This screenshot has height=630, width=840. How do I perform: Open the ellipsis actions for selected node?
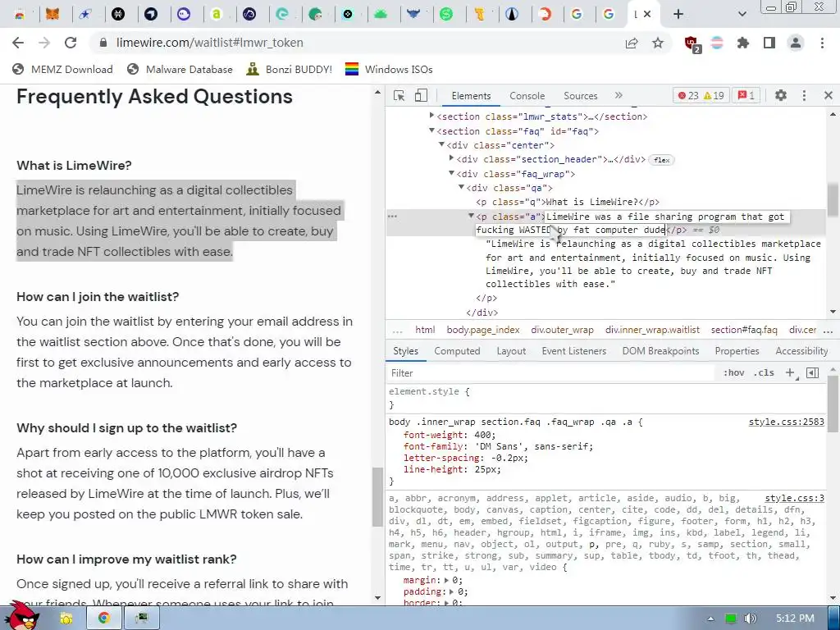(392, 217)
